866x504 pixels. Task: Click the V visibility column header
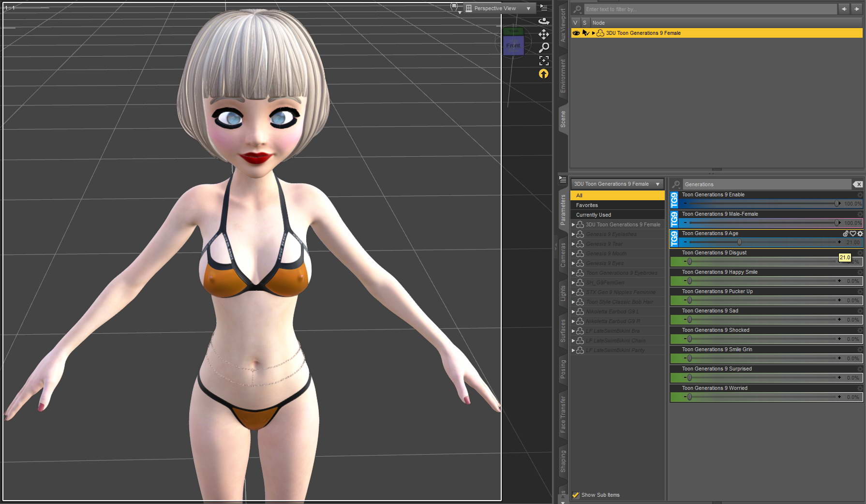[x=575, y=23]
